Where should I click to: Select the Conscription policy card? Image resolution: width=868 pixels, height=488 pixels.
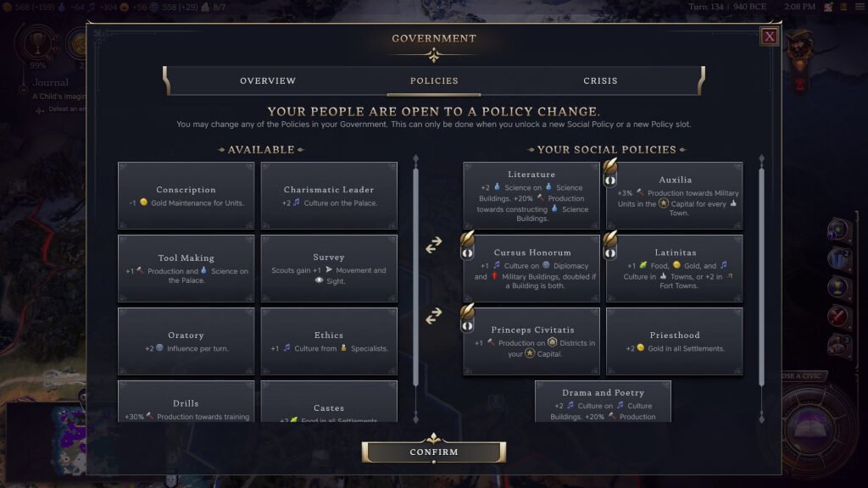coord(186,196)
